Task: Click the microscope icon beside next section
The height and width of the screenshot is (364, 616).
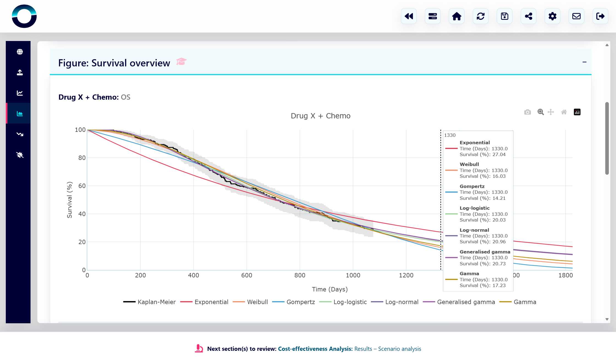Action: (x=199, y=349)
